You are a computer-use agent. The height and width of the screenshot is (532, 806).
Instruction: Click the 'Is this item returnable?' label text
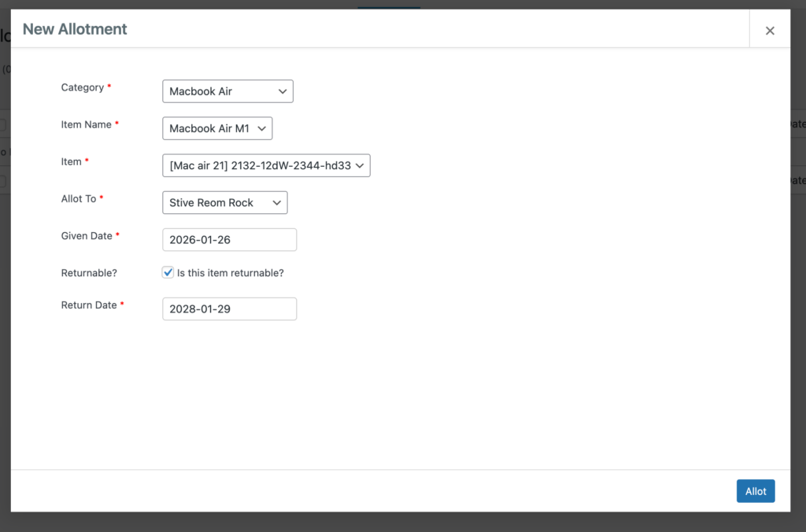coord(230,273)
